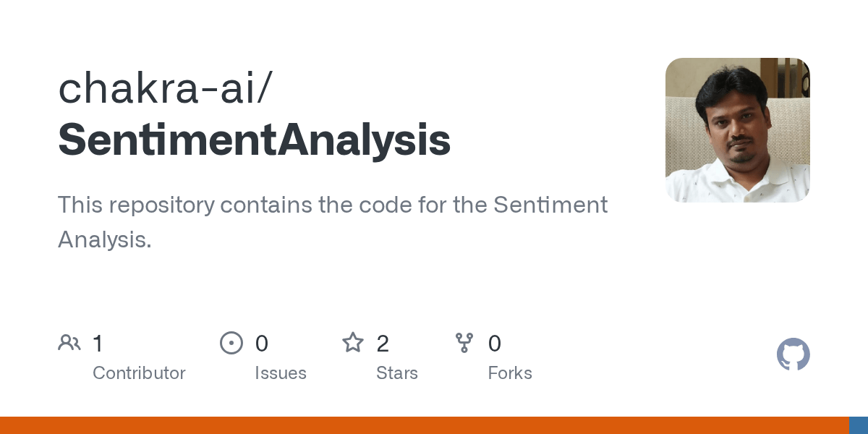Select the Forks label

coord(510,373)
